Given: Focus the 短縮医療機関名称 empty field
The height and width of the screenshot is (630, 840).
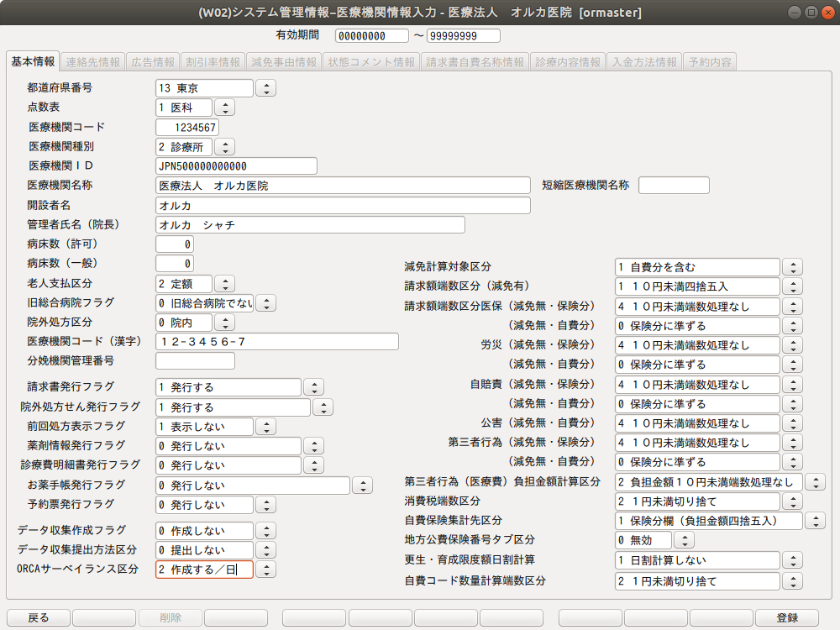Looking at the screenshot, I should pyautogui.click(x=674, y=186).
